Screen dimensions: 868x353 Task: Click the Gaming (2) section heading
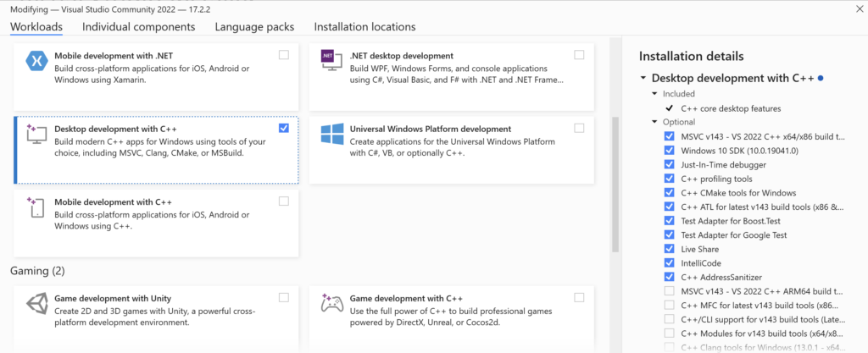pos(37,271)
